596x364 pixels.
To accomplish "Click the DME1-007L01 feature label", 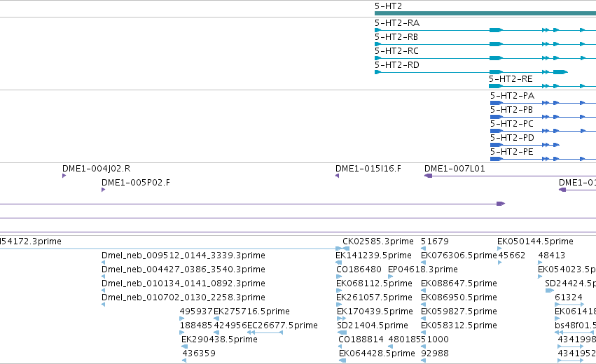I will pos(455,169).
